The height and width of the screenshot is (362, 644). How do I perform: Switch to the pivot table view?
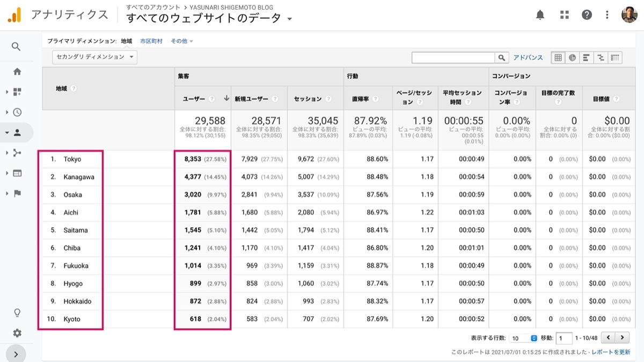[x=616, y=57]
